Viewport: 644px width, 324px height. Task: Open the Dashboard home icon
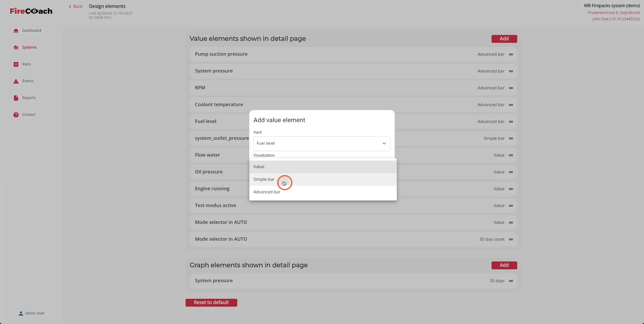[16, 31]
